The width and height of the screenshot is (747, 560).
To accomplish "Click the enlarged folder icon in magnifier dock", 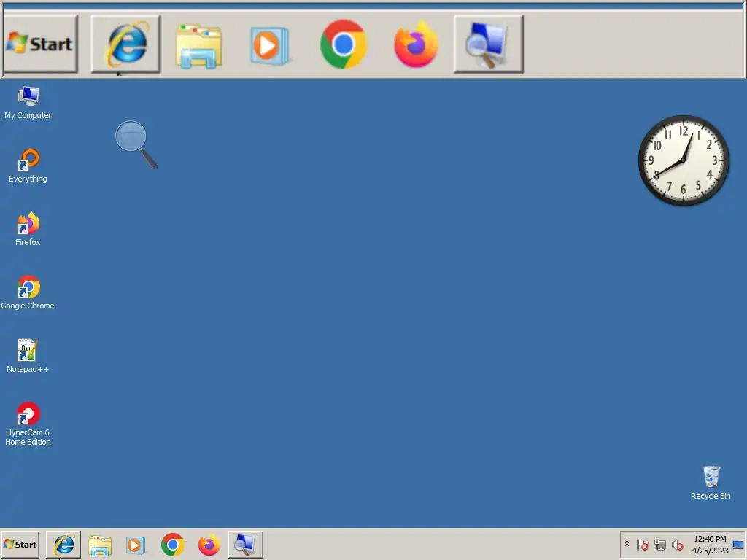I will pyautogui.click(x=198, y=46).
